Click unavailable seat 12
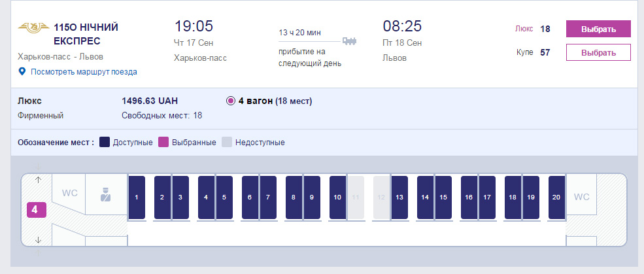Screen dimensions: 644x274 click(381, 197)
